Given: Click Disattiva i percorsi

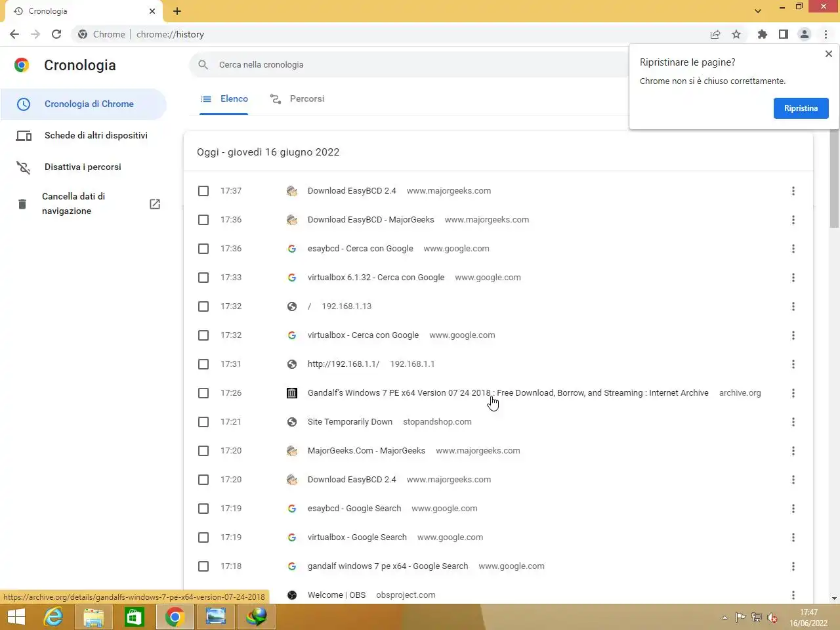Looking at the screenshot, I should [84, 167].
